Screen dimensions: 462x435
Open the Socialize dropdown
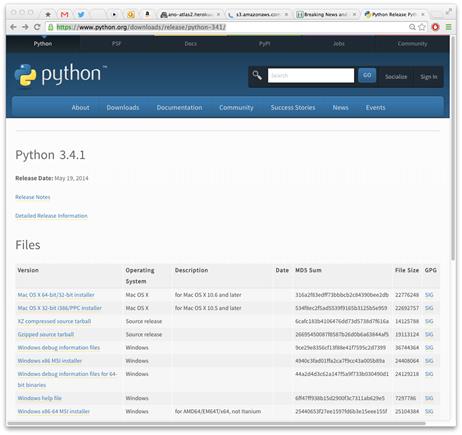[x=396, y=77]
